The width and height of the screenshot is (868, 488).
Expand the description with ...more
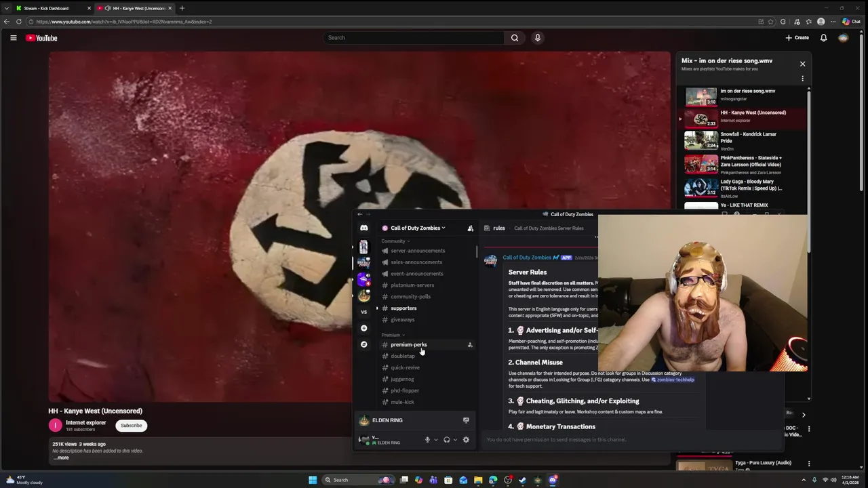[x=61, y=457]
